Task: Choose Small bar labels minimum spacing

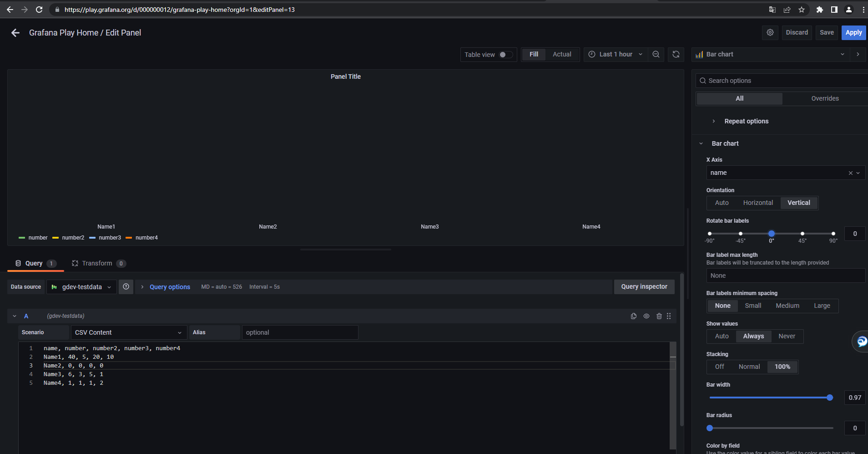Action: coord(753,306)
